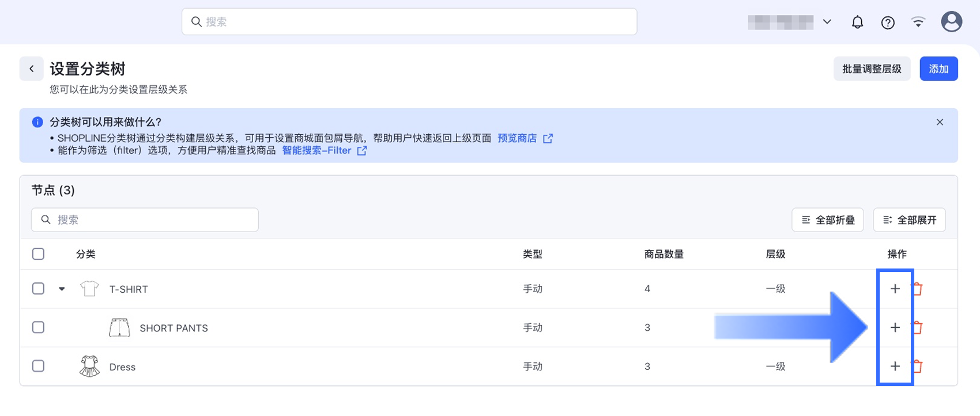Delete the Dress category row
The image size is (980, 416).
918,366
